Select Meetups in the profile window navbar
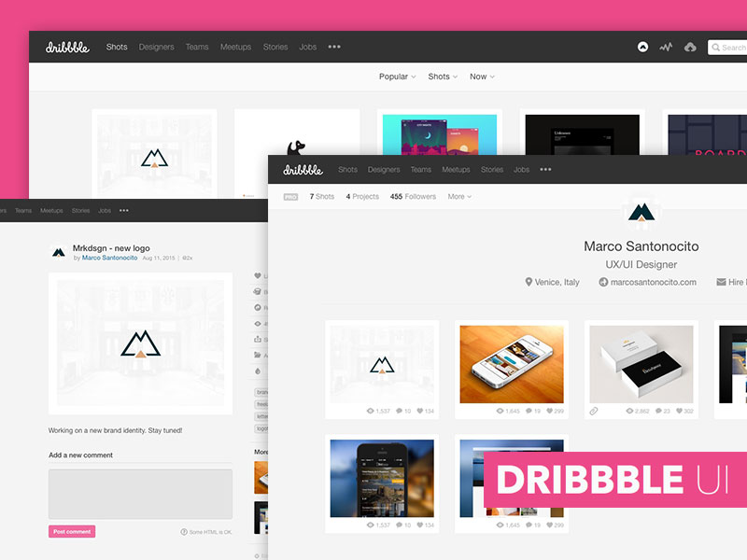Image resolution: width=747 pixels, height=560 pixels. click(456, 170)
